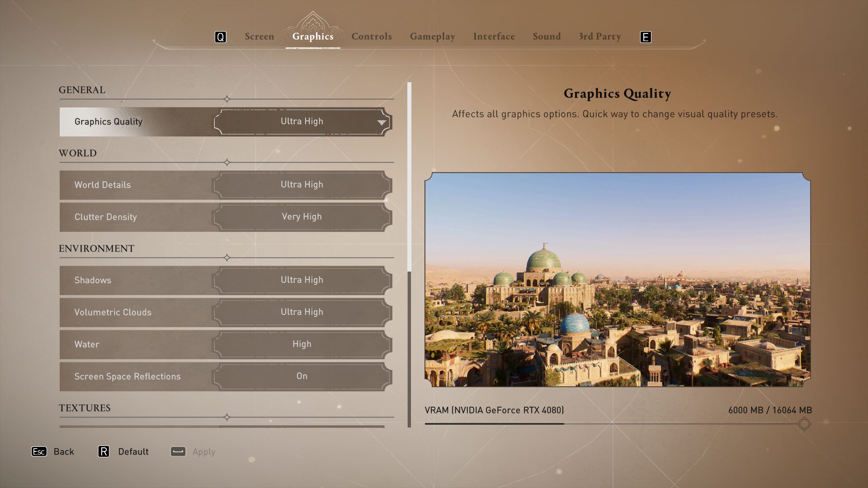Image resolution: width=868 pixels, height=488 pixels.
Task: Select the Graphics Quality row label
Action: tap(108, 122)
